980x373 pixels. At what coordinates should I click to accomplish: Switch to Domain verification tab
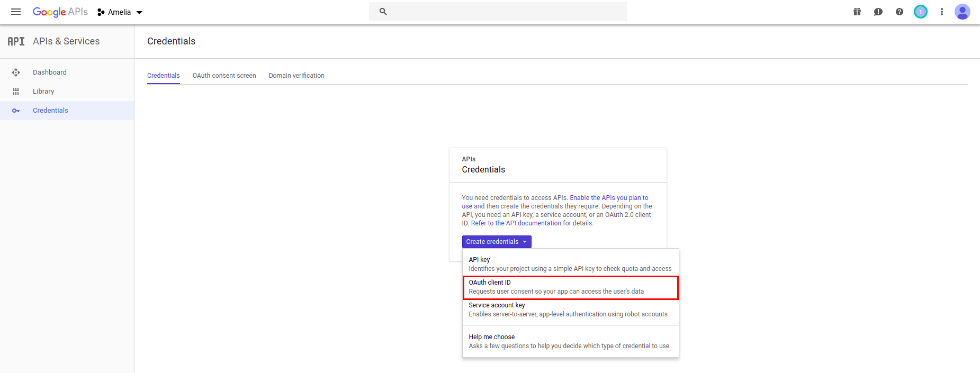point(296,76)
